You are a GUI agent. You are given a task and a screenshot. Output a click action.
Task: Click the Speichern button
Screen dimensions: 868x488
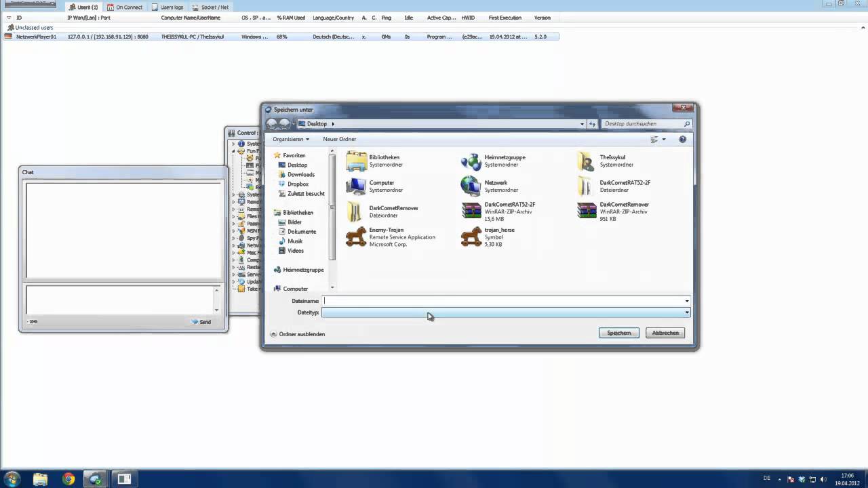click(618, 333)
